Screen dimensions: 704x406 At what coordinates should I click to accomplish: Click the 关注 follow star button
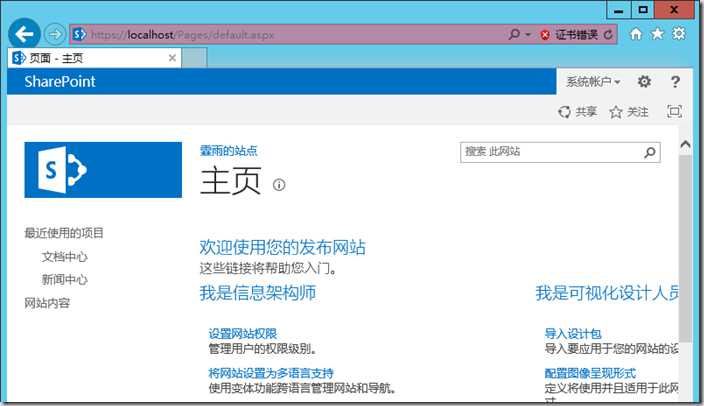pos(629,111)
